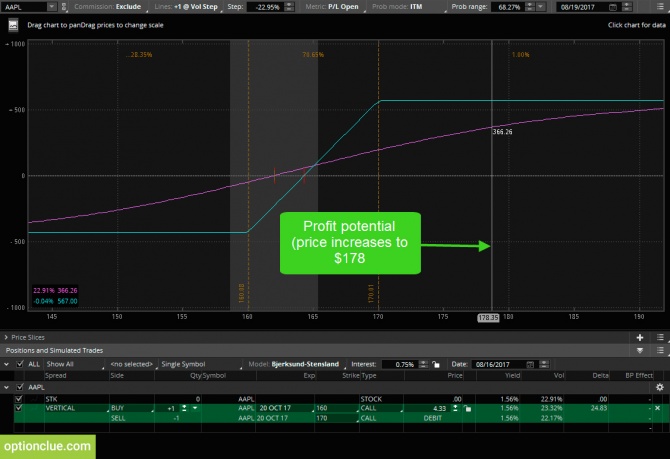Click the 08/19/2017 date field
Viewport: 670px width, 459px height.
click(583, 7)
